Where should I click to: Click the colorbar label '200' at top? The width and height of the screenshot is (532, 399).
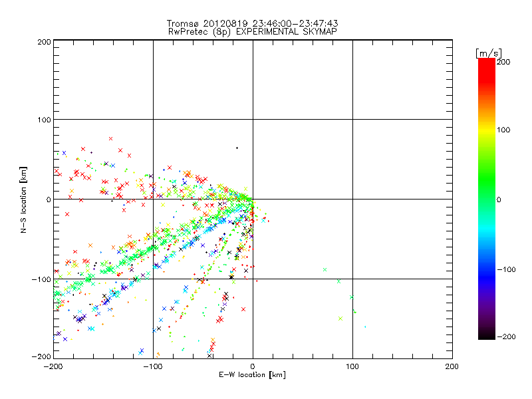click(503, 62)
